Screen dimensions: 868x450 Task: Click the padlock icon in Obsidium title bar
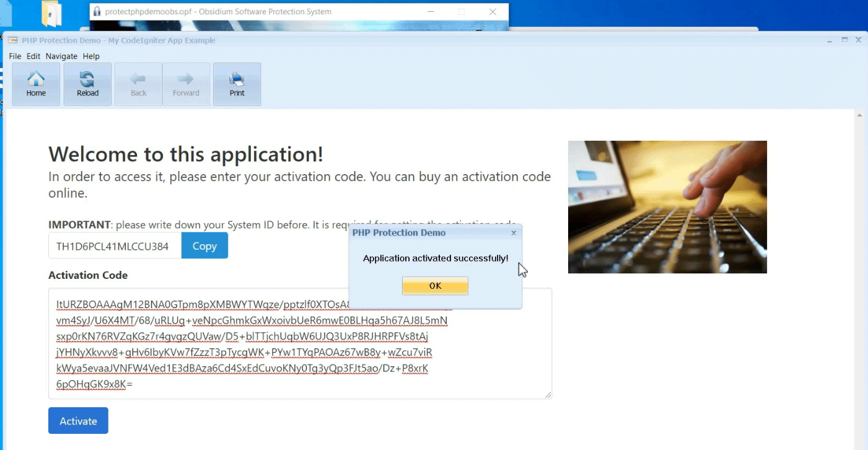(97, 12)
